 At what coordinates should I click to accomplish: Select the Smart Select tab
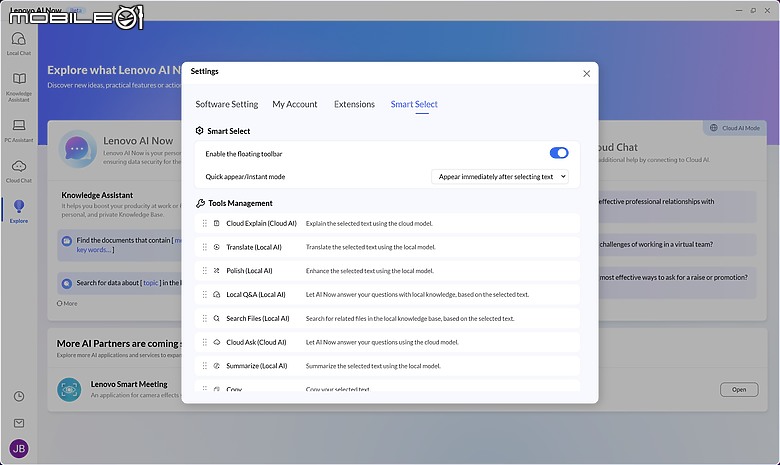coord(414,104)
